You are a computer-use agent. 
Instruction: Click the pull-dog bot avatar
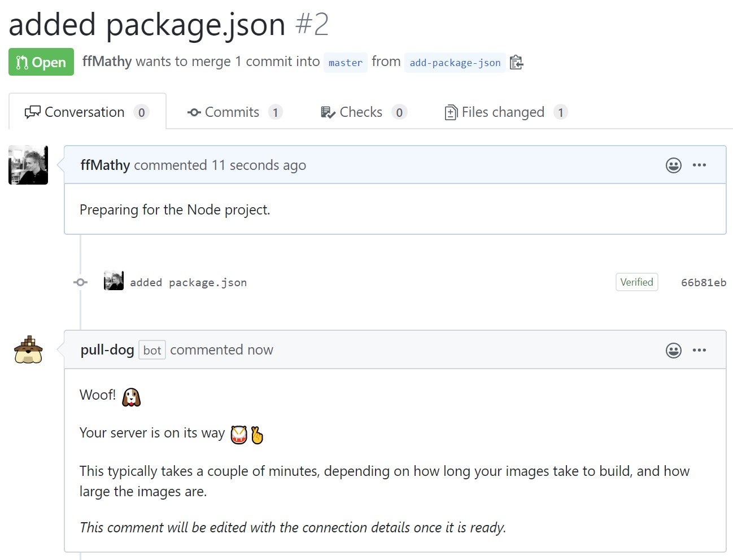28,350
